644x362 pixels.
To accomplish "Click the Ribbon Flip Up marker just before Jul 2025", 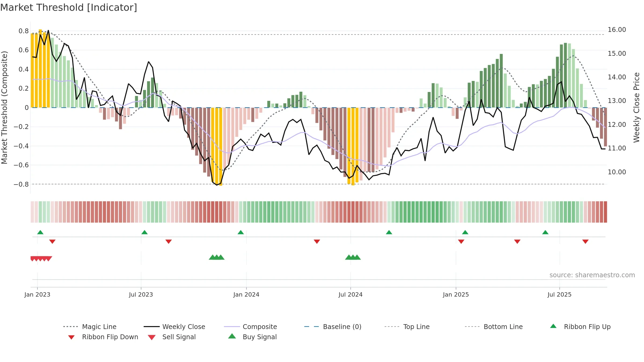I will [545, 232].
